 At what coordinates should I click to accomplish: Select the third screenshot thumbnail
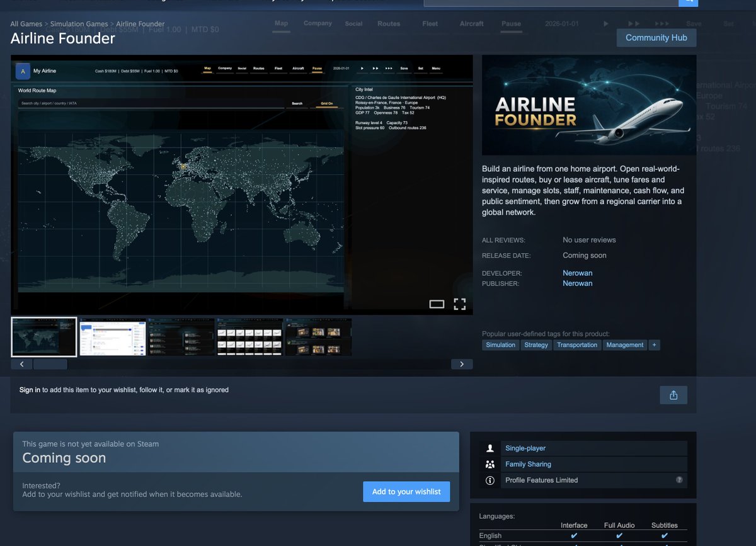(x=181, y=337)
